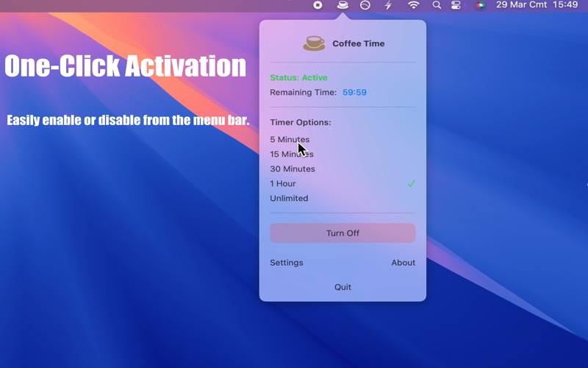Open the Wi-Fi menu bar icon

pos(413,5)
